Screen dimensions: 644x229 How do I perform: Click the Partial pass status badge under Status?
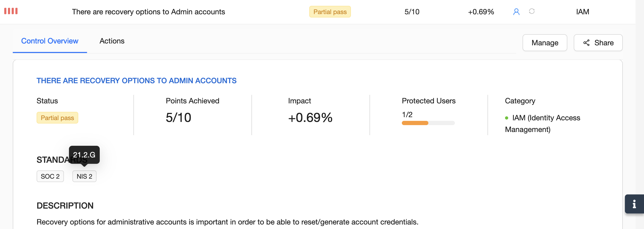click(57, 118)
